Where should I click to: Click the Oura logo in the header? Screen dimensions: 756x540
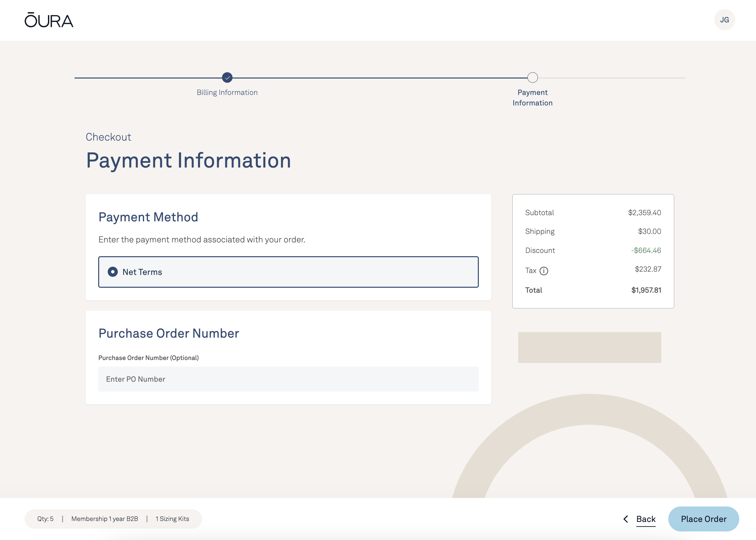click(x=49, y=20)
